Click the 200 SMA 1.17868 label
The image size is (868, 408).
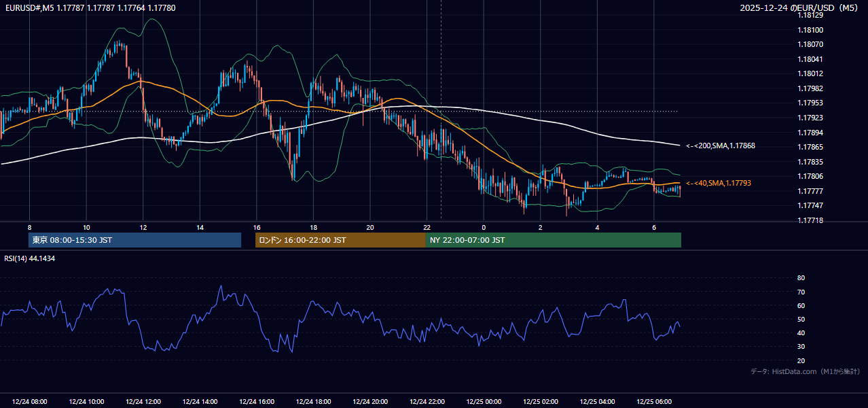click(x=721, y=146)
